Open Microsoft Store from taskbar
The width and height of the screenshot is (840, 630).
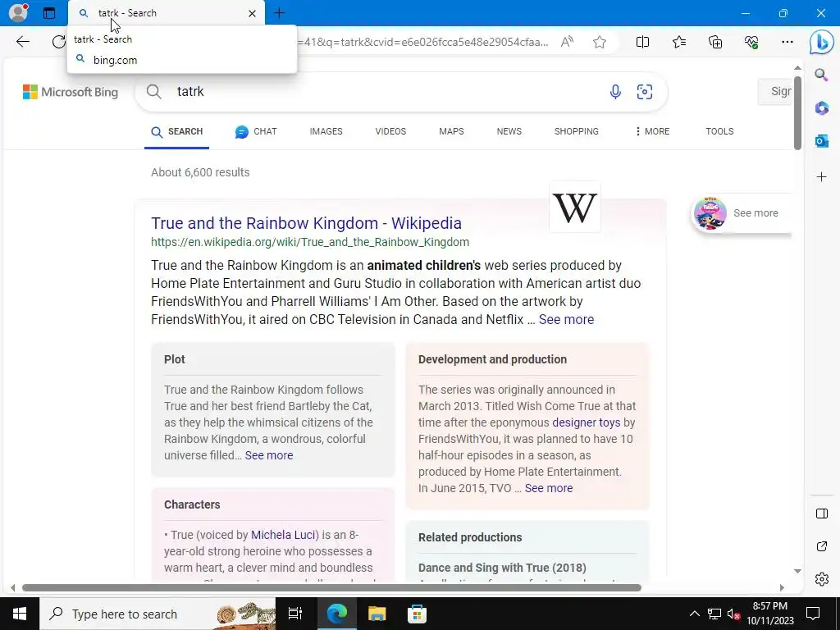pyautogui.click(x=417, y=614)
